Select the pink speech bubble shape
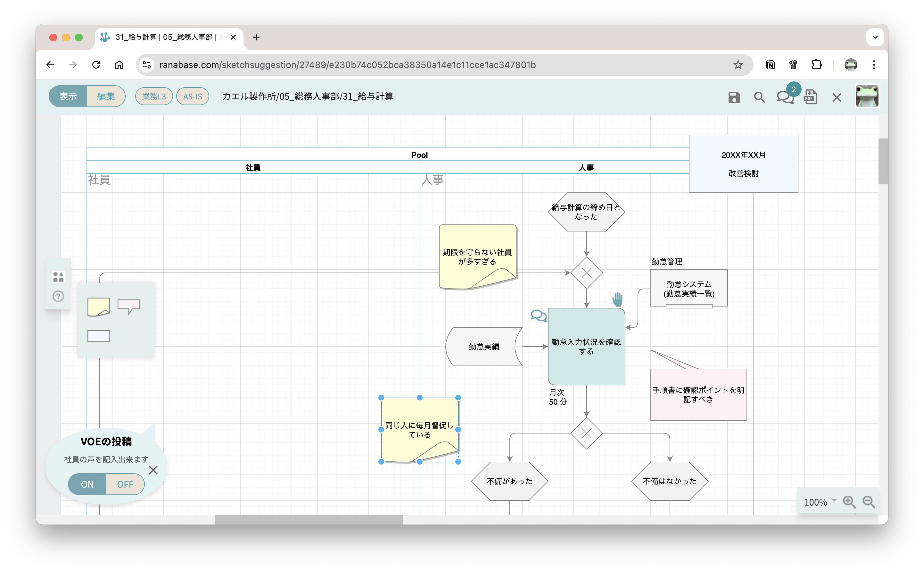 (128, 306)
